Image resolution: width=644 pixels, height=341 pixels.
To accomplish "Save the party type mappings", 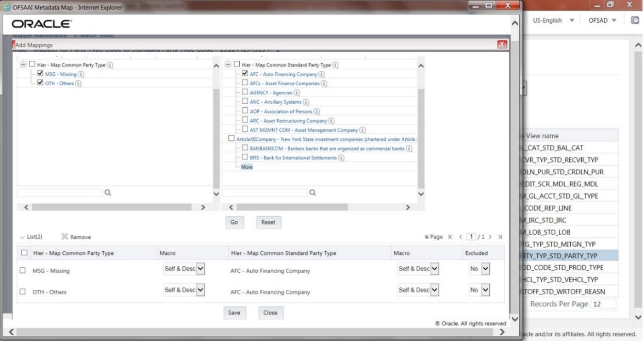I will point(235,313).
